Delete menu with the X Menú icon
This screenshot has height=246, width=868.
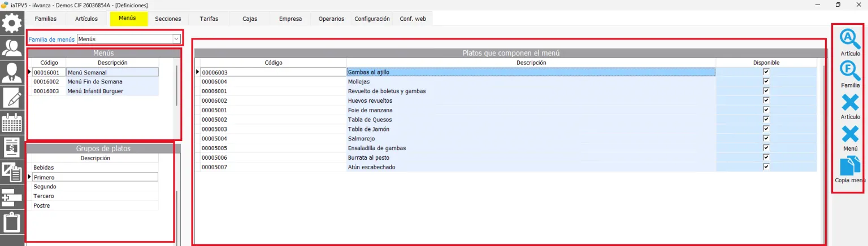pos(850,134)
